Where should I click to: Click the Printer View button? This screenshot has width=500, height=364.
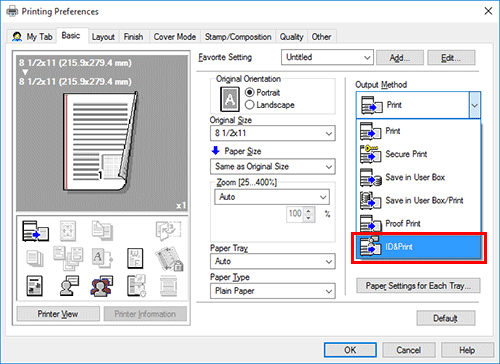[58, 314]
